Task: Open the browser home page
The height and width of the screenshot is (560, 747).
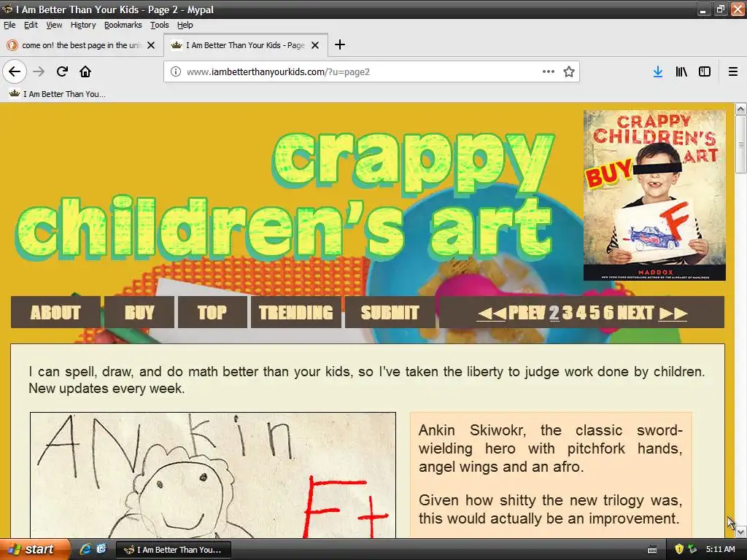Action: point(85,72)
